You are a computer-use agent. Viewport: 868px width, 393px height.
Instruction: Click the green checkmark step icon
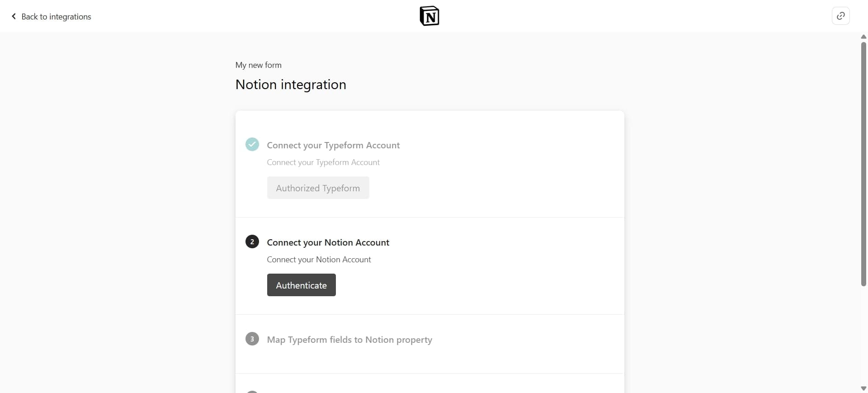(252, 144)
